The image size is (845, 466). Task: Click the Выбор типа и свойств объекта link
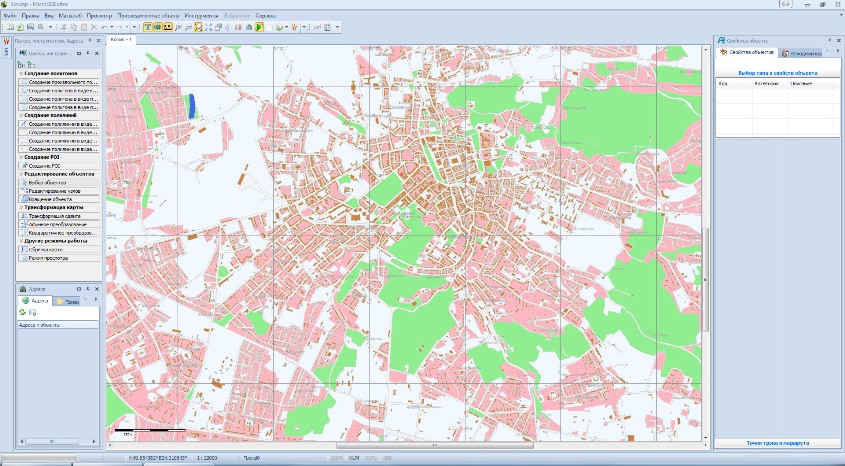click(x=778, y=73)
